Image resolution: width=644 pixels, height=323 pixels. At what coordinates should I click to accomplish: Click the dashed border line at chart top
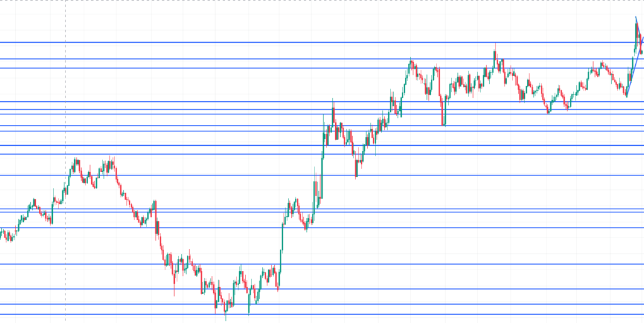314,1
